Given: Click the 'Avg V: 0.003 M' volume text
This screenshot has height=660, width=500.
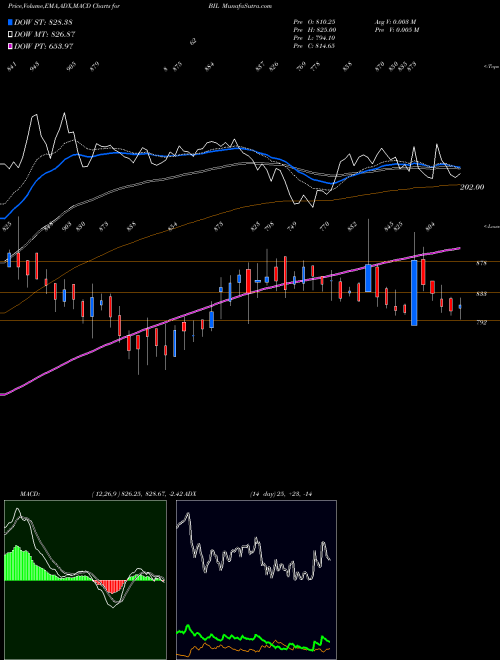Looking at the screenshot, I should 396,22.
